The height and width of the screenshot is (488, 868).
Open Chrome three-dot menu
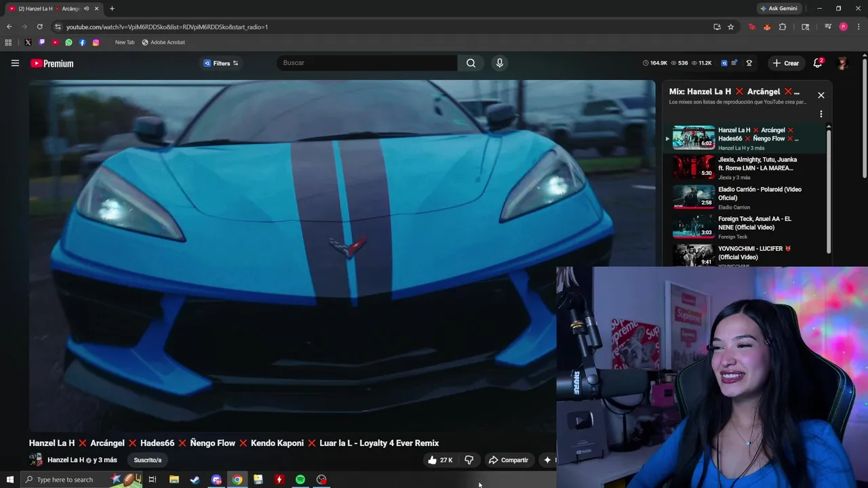[859, 27]
